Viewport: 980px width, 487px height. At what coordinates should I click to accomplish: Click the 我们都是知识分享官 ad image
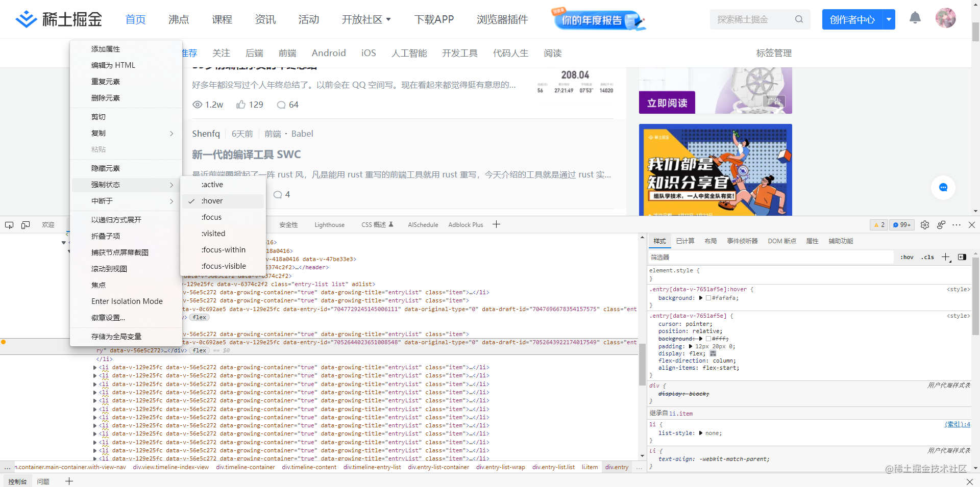click(716, 170)
